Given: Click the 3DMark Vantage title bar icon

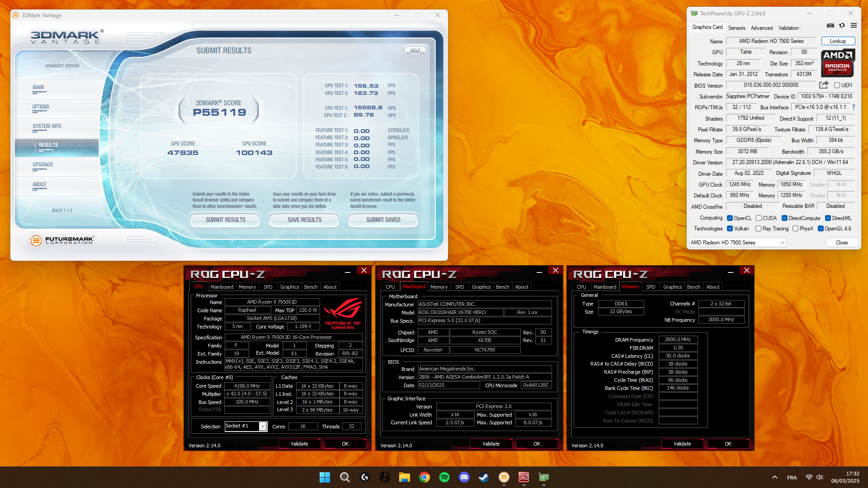Looking at the screenshot, I should 15,15.
